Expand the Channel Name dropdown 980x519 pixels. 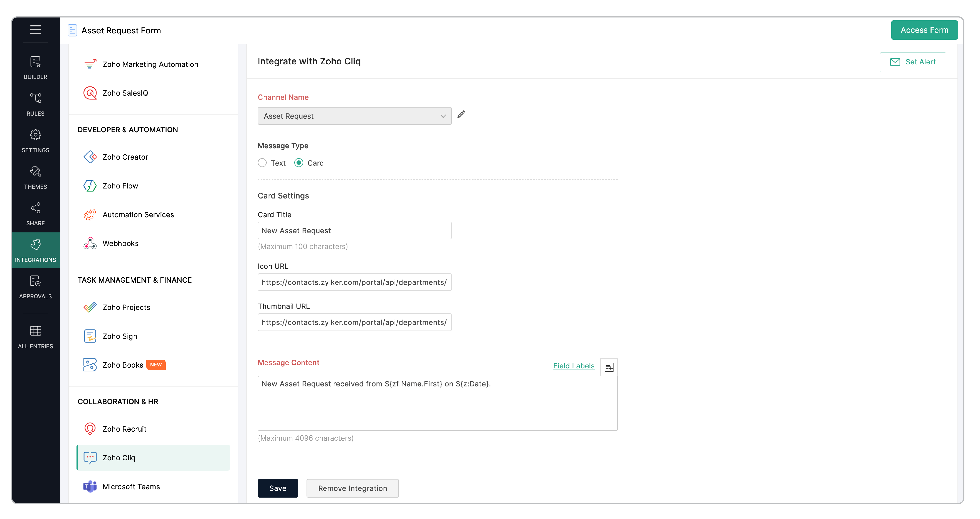click(354, 116)
